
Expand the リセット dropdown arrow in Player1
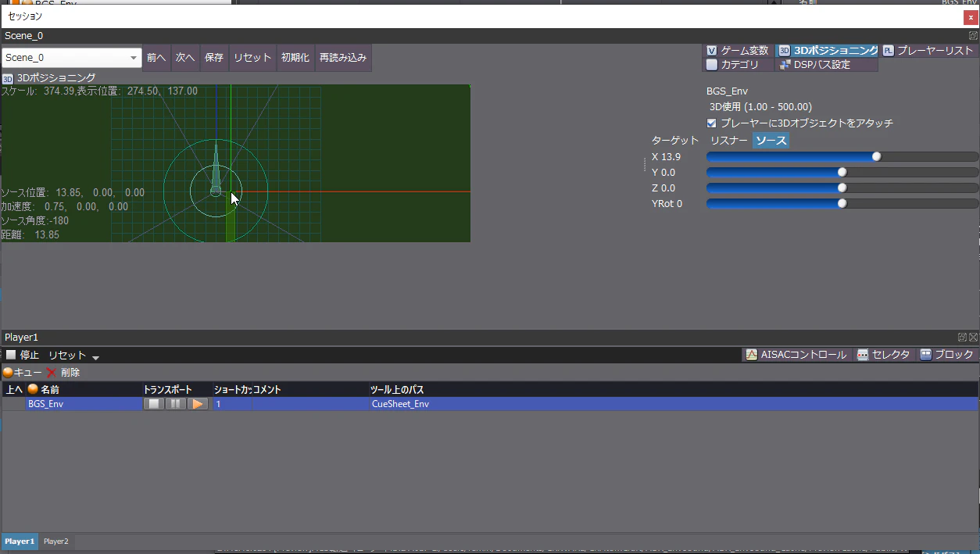click(95, 357)
